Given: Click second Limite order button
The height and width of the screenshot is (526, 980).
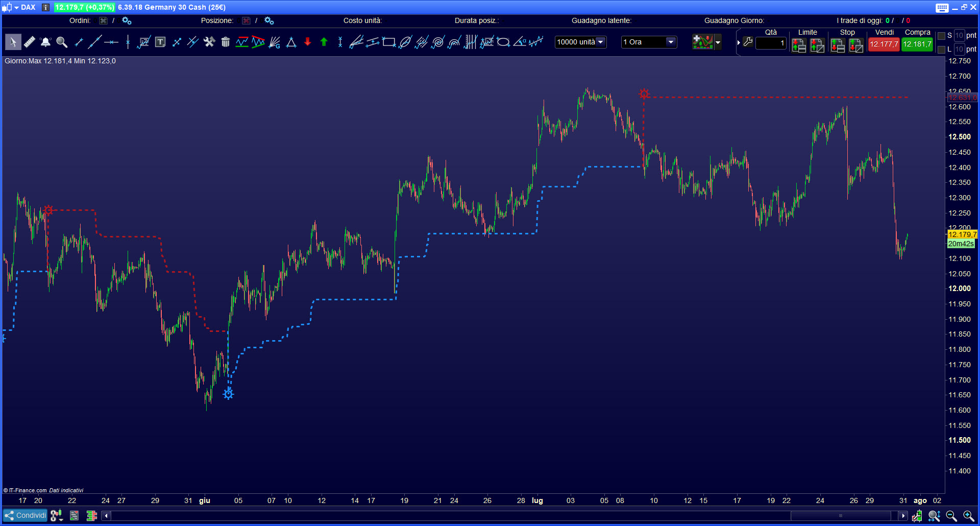Looking at the screenshot, I should [x=817, y=45].
